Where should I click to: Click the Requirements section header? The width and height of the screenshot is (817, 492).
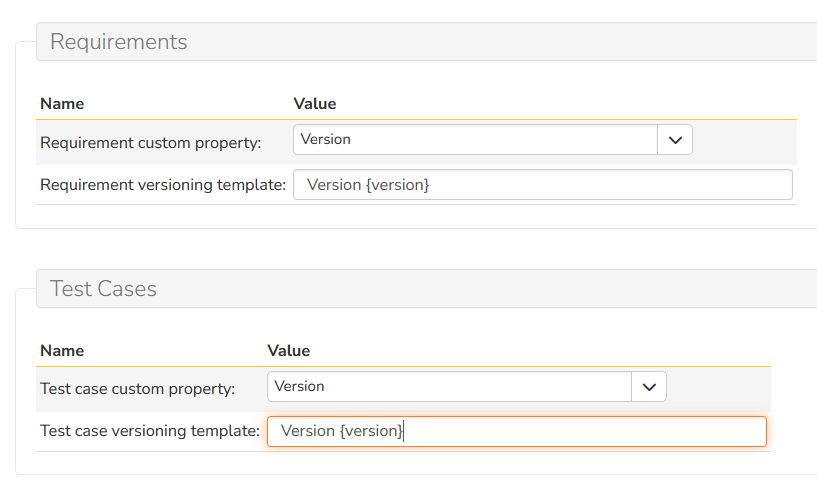(x=119, y=42)
